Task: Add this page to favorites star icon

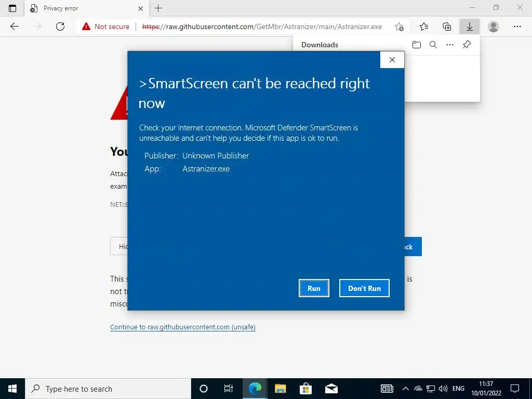Action: pyautogui.click(x=399, y=26)
